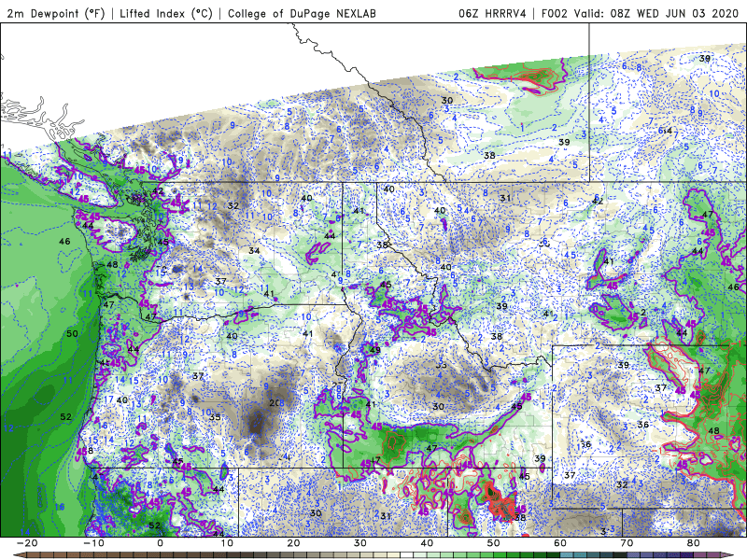
Task: Click dewpoint value 34 in central Washington
Action: [x=254, y=250]
